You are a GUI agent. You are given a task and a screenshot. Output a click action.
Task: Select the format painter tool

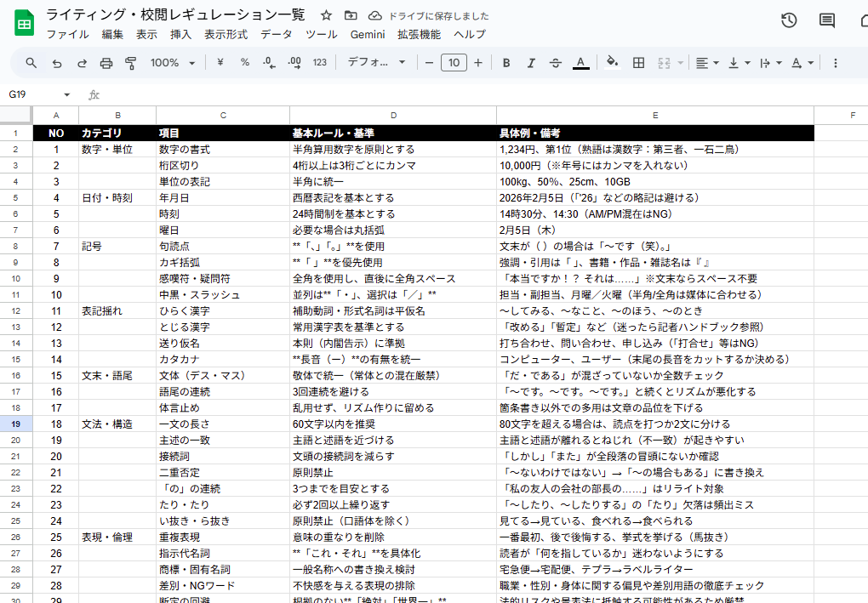(128, 62)
